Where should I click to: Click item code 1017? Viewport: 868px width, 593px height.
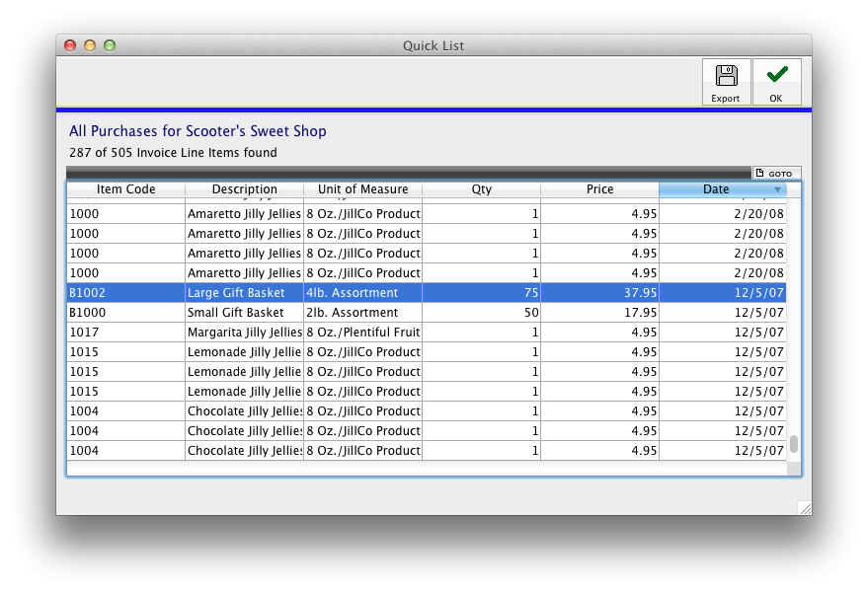[x=84, y=332]
